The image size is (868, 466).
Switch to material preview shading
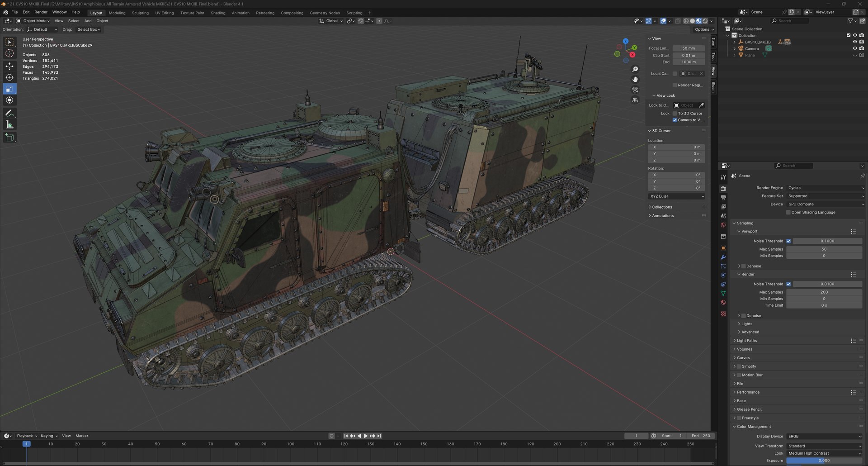(698, 21)
